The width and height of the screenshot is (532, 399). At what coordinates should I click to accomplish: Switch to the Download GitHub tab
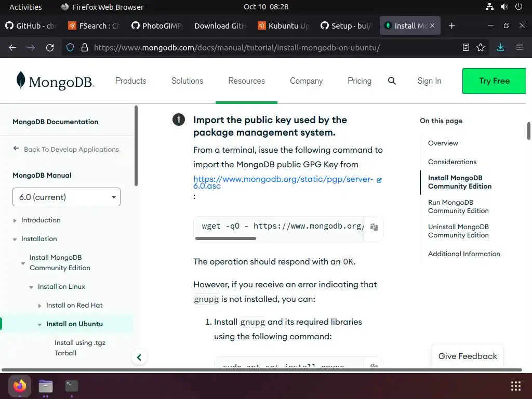(x=220, y=26)
